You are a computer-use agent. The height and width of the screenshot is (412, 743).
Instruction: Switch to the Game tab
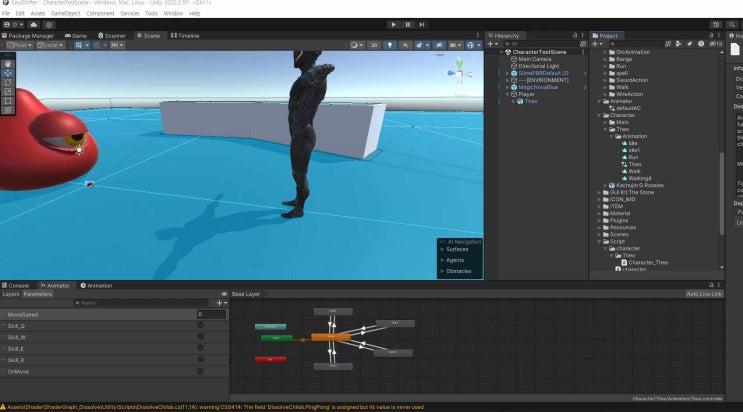[x=77, y=35]
